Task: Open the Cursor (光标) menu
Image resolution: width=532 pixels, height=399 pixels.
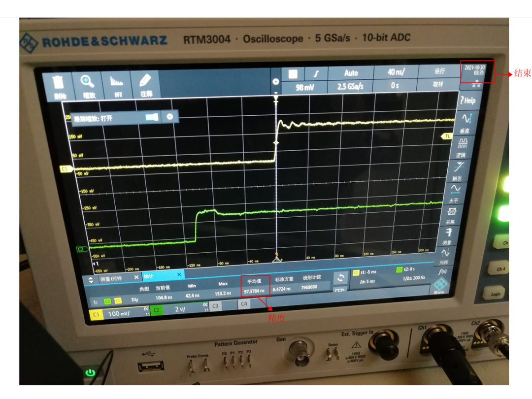Action: [445, 257]
